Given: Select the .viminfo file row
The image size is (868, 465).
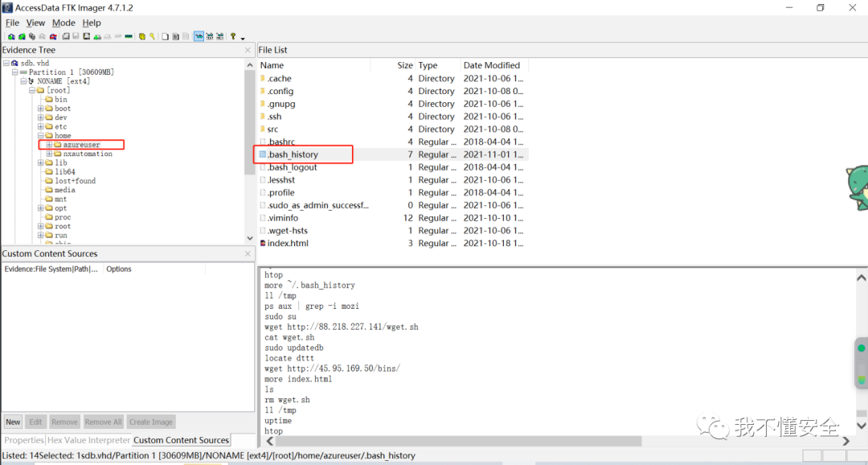Looking at the screenshot, I should pos(393,218).
